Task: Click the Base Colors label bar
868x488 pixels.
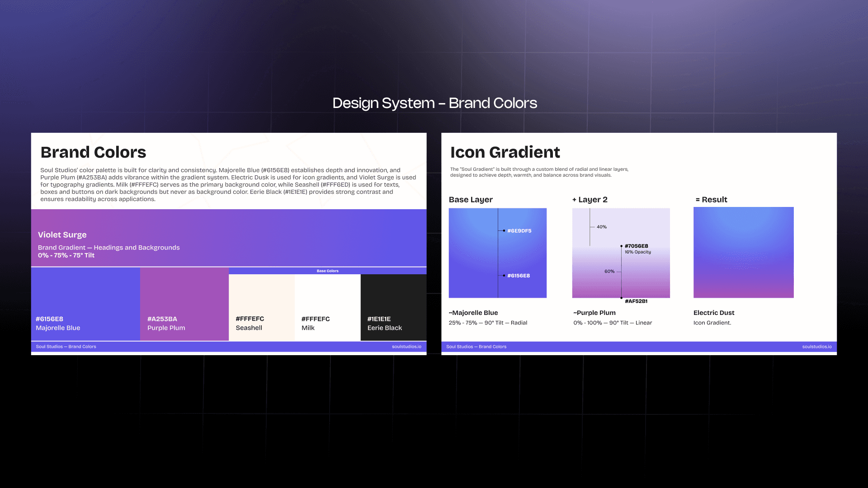Action: pos(327,271)
